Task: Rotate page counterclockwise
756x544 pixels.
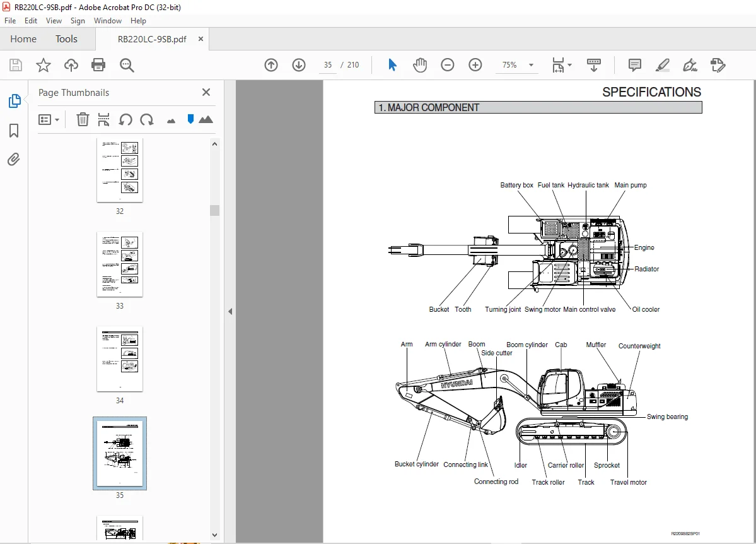Action: [x=125, y=119]
